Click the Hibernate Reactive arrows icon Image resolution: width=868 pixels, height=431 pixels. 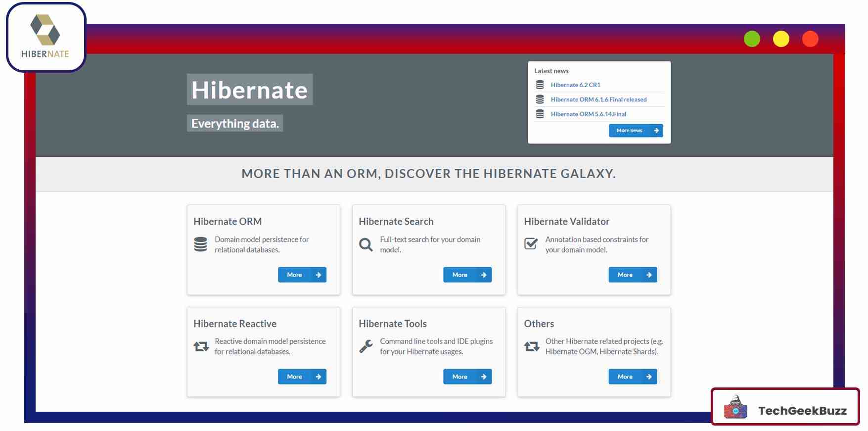click(x=201, y=346)
